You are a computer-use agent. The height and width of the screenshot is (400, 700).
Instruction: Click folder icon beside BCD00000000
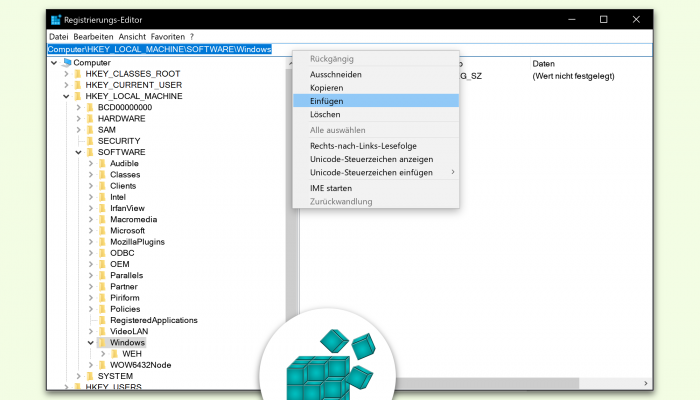[91, 107]
